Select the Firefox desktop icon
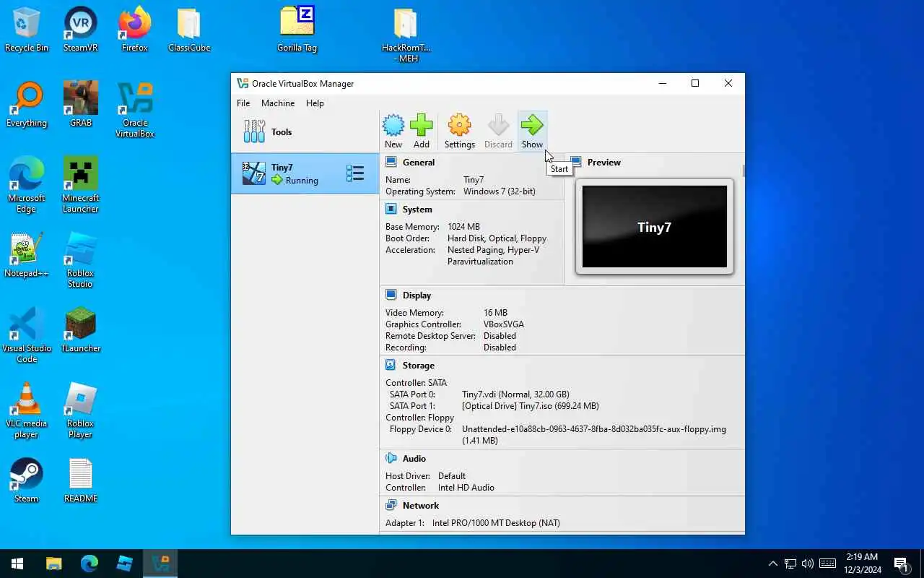Image resolution: width=924 pixels, height=578 pixels. coord(135,30)
